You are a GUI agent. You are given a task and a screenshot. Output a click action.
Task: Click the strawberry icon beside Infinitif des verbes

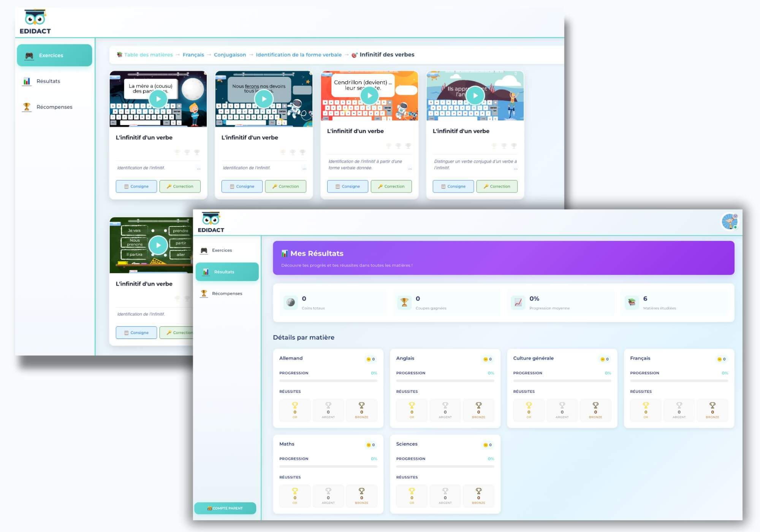click(x=355, y=54)
